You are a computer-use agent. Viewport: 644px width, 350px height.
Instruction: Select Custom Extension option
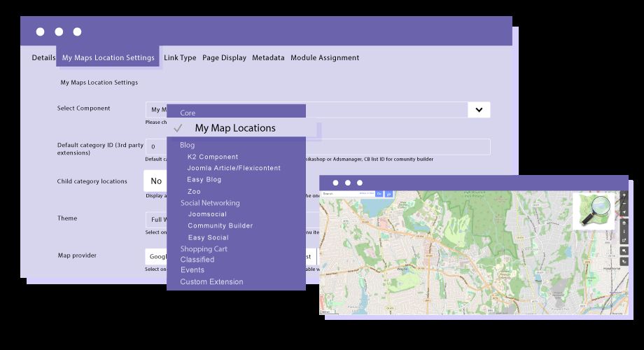(x=211, y=282)
